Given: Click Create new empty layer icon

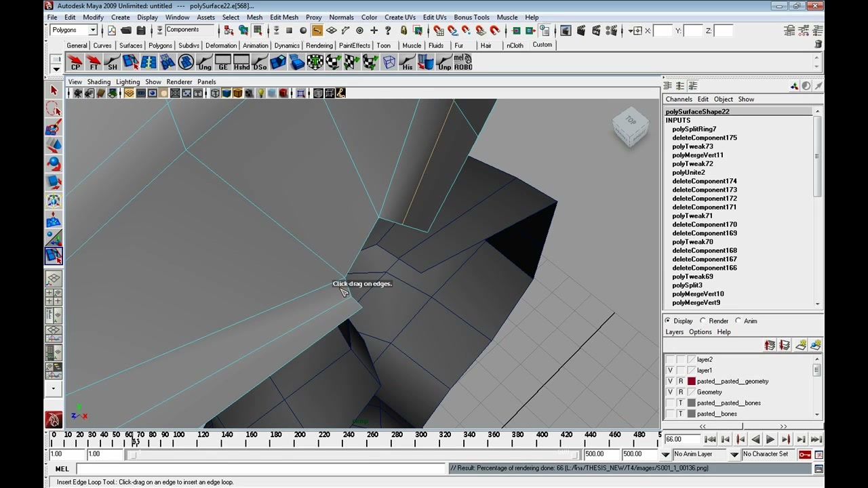Looking at the screenshot, I should (801, 346).
